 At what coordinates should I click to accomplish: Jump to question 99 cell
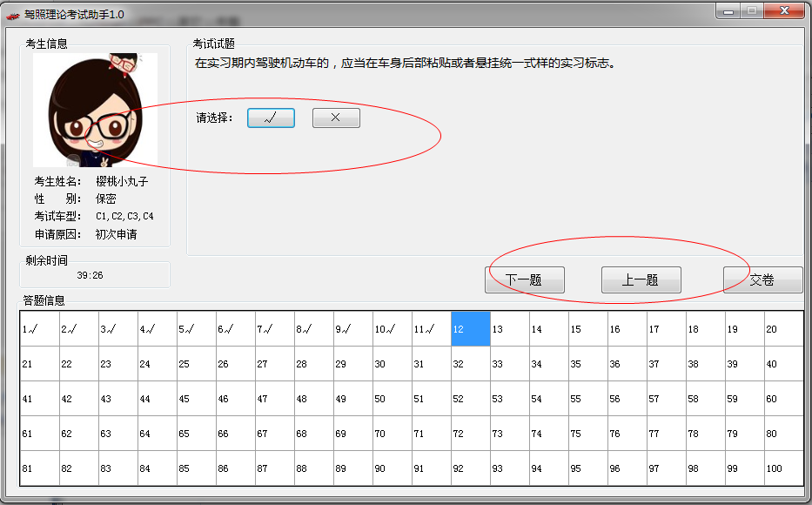(745, 468)
